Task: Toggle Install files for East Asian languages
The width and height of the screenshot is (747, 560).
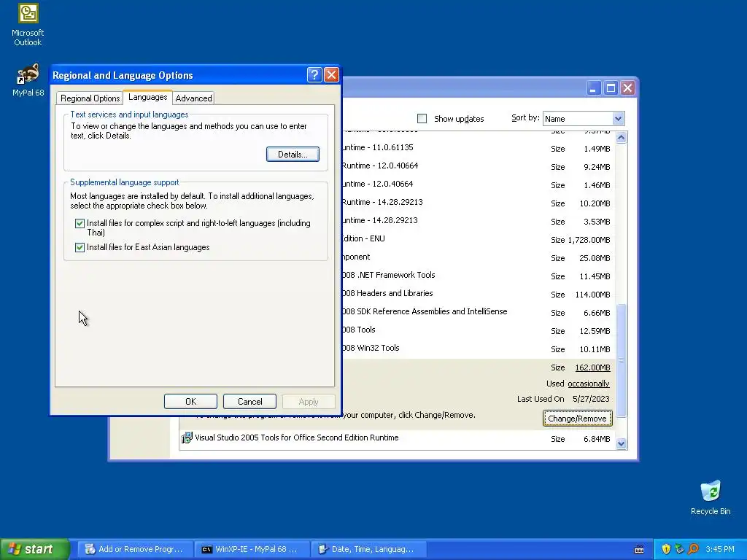Action: (80, 247)
